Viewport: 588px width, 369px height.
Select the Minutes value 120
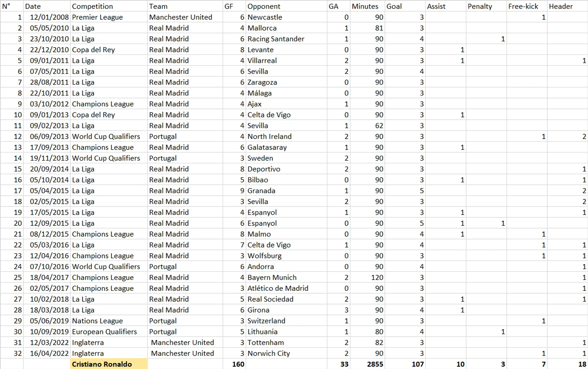click(x=367, y=277)
